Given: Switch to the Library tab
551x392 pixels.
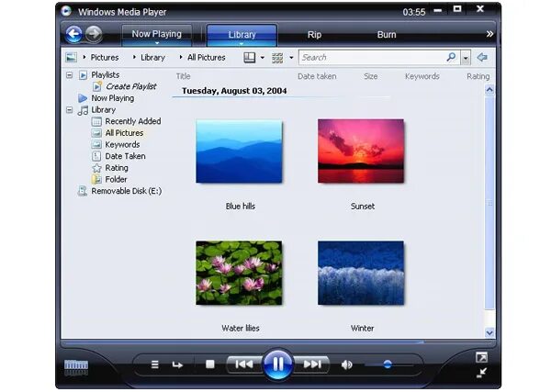Looking at the screenshot, I should [242, 35].
